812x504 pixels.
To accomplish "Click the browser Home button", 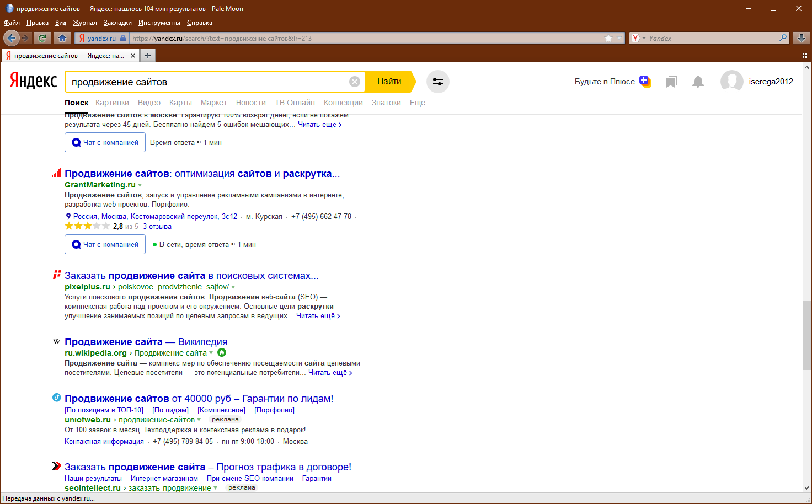I will click(x=62, y=38).
